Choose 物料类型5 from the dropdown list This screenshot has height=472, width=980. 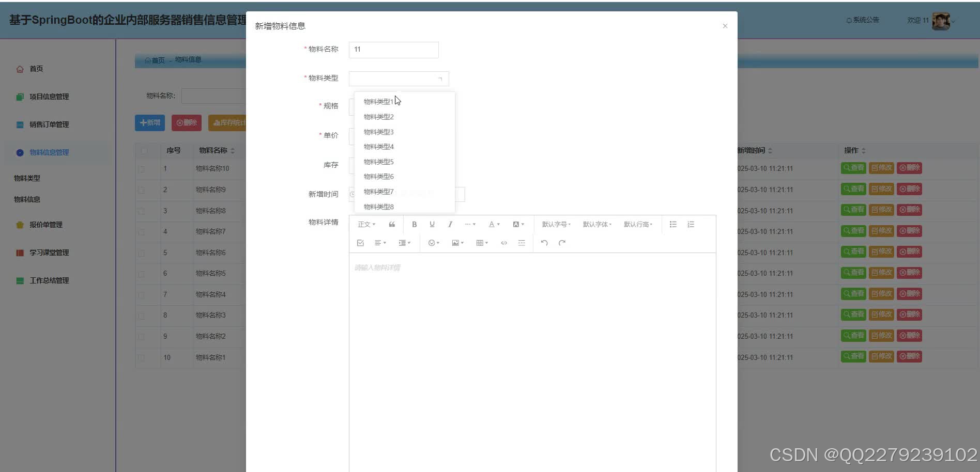coord(405,162)
